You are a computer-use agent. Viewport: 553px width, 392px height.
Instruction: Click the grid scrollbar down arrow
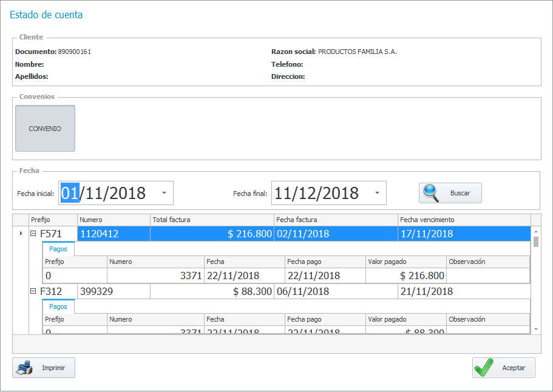click(x=536, y=329)
